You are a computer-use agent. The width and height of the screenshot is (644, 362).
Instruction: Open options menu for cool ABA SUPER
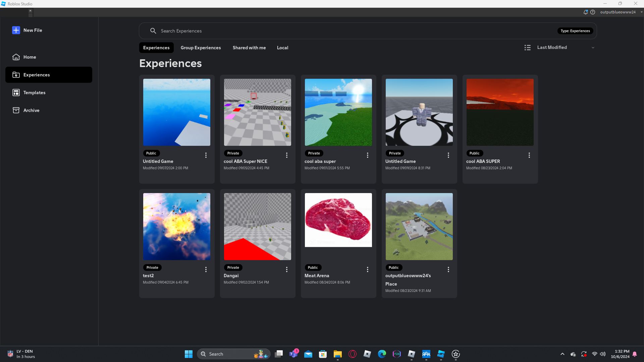[x=529, y=155]
